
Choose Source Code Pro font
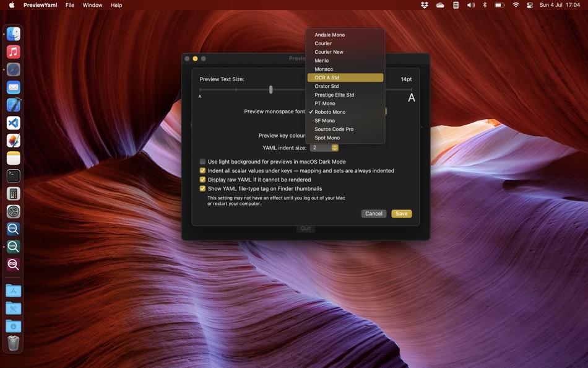(x=345, y=129)
